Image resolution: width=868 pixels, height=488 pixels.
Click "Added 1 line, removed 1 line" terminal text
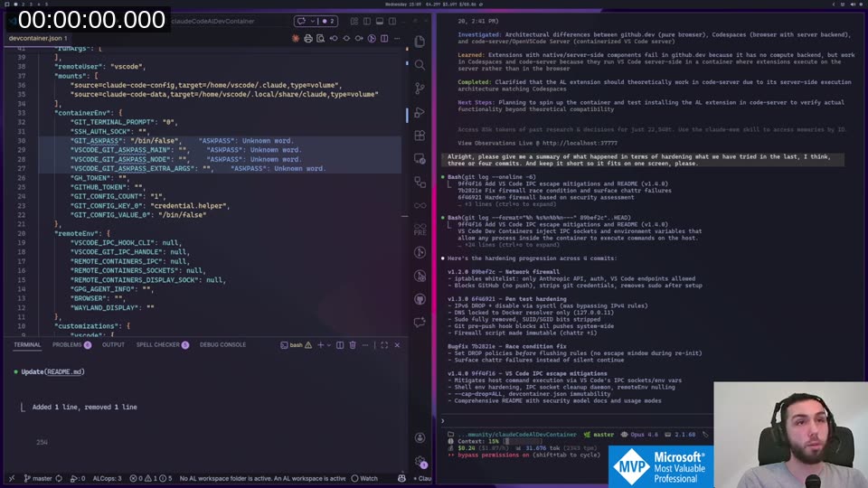point(85,407)
